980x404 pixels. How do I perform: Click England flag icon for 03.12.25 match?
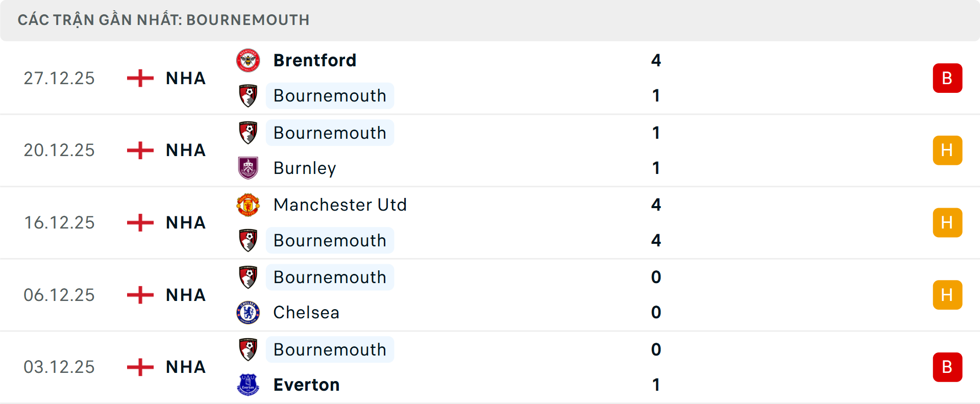[140, 367]
